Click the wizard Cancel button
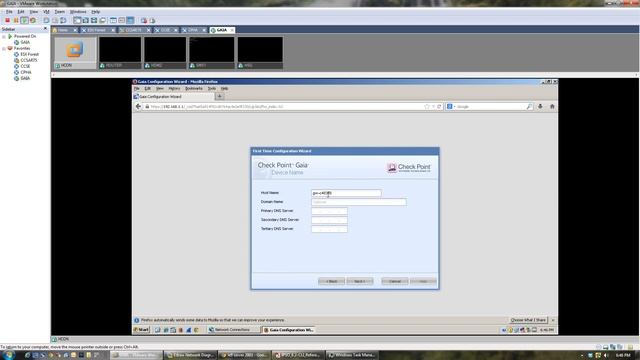The width and height of the screenshot is (640, 360). coord(395,281)
